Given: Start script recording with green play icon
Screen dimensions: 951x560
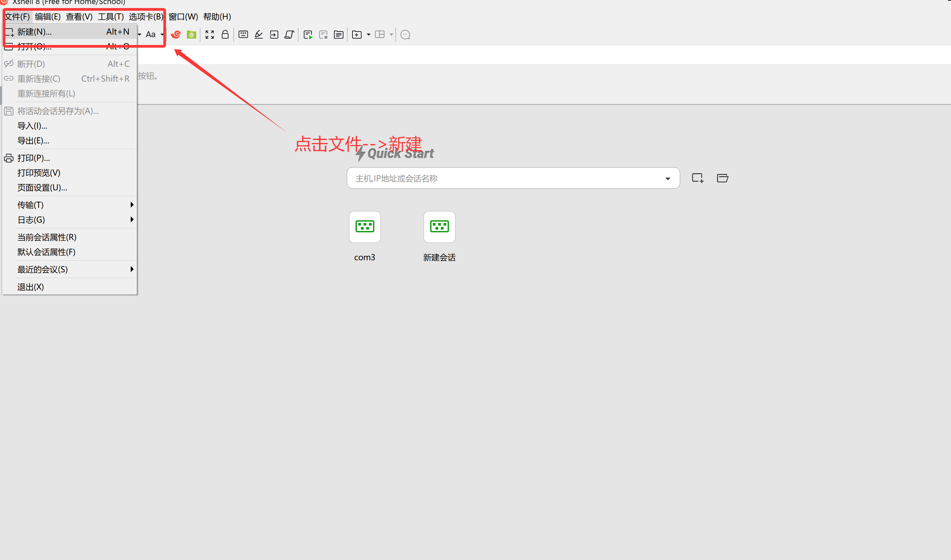Looking at the screenshot, I should tap(308, 35).
